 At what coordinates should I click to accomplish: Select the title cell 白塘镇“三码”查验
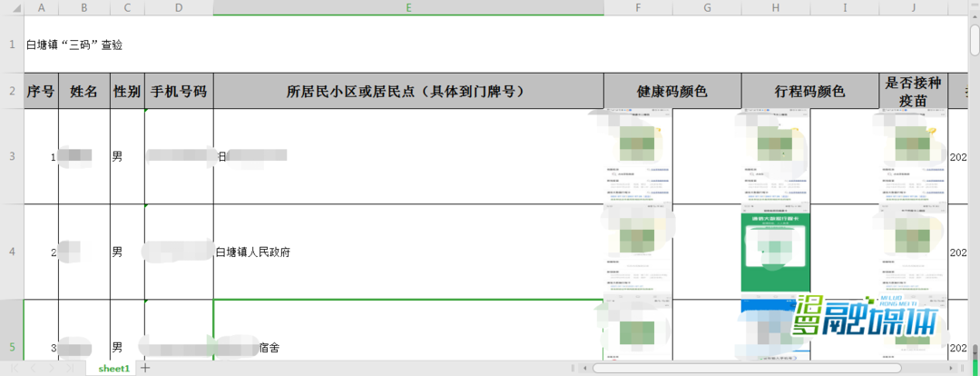pyautogui.click(x=74, y=45)
